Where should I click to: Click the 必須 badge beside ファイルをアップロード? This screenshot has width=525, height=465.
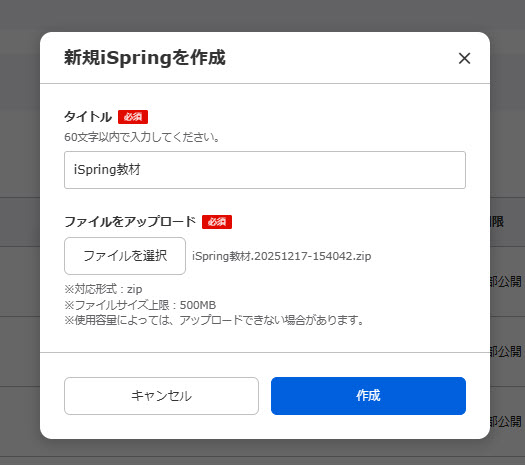[x=217, y=222]
